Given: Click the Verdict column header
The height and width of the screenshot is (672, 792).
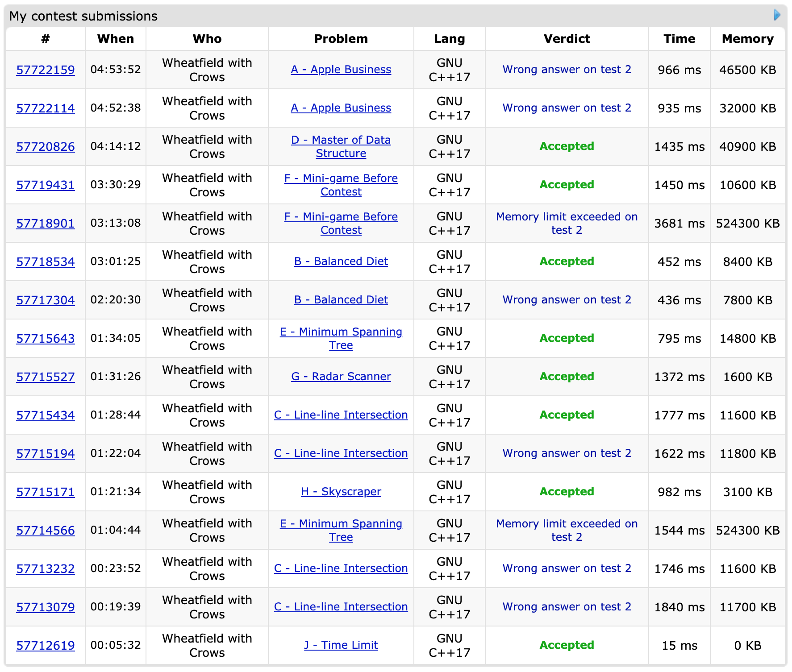Looking at the screenshot, I should coord(566,39).
